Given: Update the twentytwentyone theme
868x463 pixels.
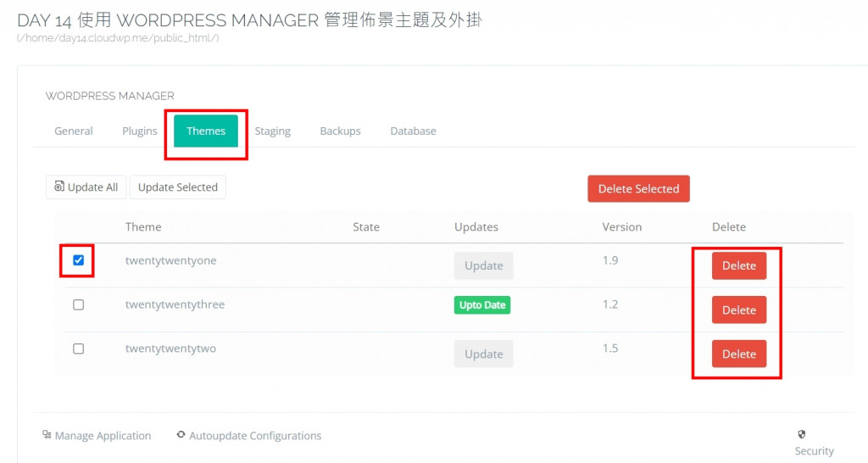Looking at the screenshot, I should pyautogui.click(x=484, y=265).
